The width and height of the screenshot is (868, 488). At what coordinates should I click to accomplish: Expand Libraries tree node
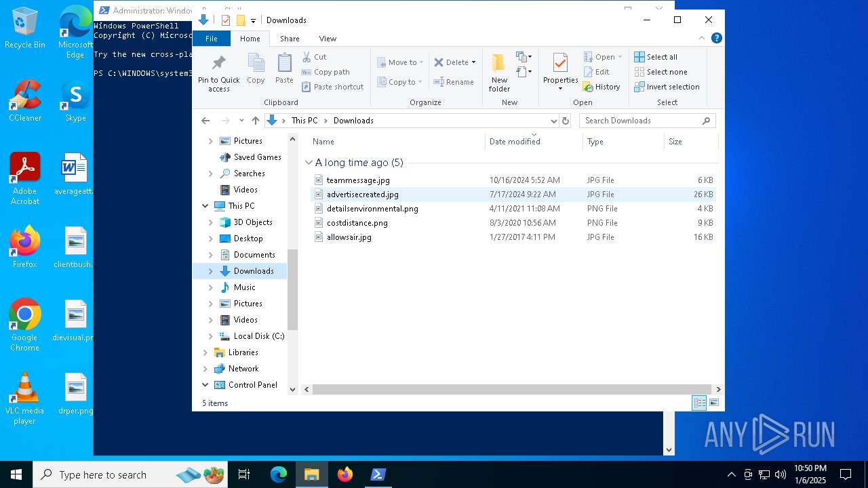(205, 352)
